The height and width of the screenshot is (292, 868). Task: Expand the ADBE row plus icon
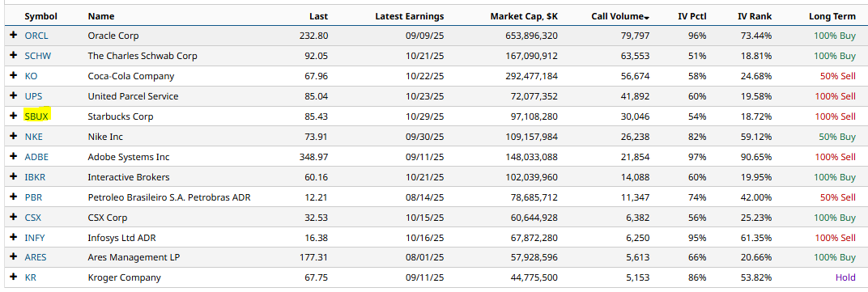[x=14, y=157]
